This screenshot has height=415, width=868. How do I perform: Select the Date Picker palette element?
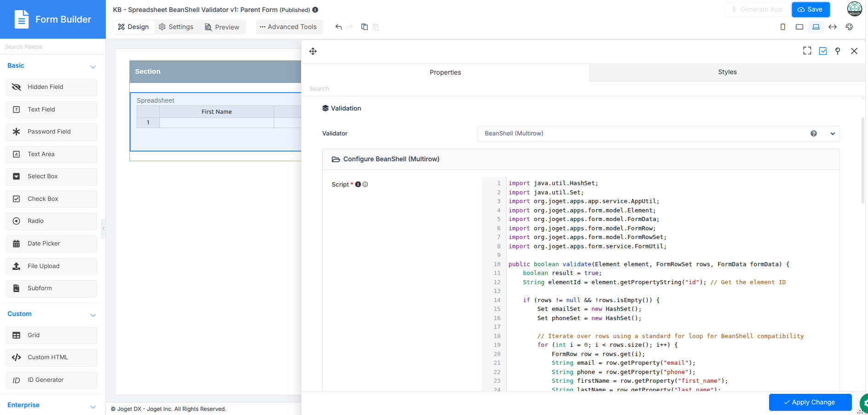pos(52,244)
